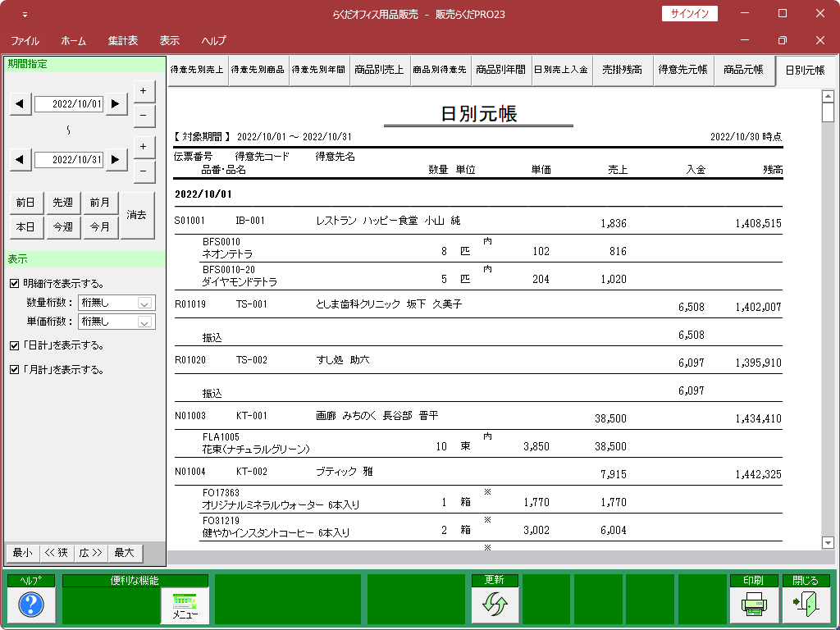Click the exit door close icon
The width and height of the screenshot is (840, 630).
click(806, 605)
